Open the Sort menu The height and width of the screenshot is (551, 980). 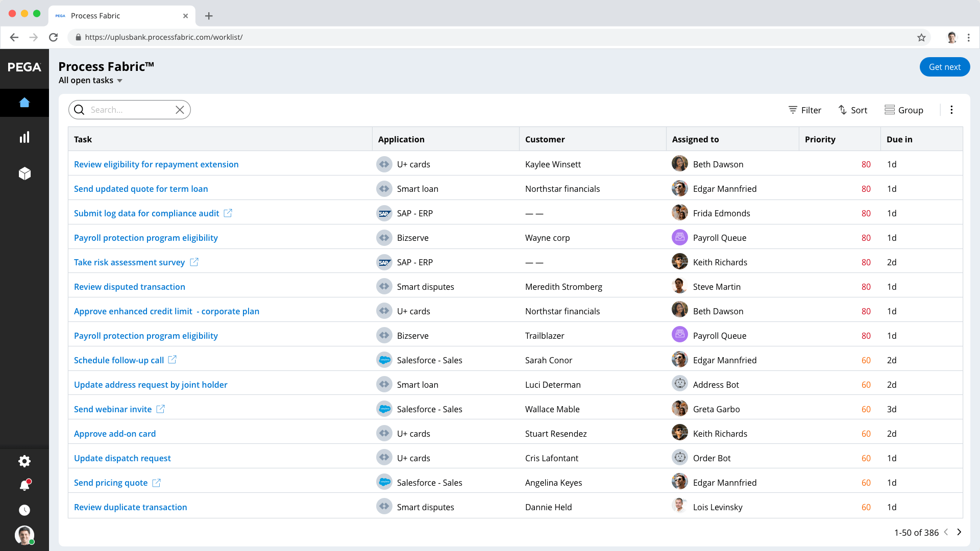[852, 110]
